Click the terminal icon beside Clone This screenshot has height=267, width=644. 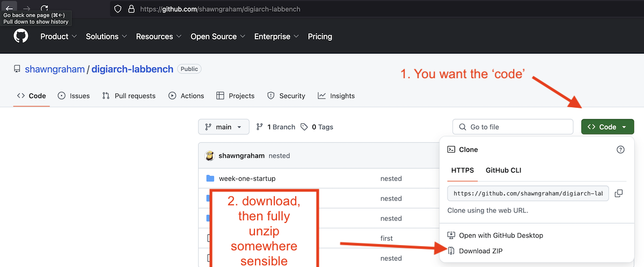[x=451, y=150]
